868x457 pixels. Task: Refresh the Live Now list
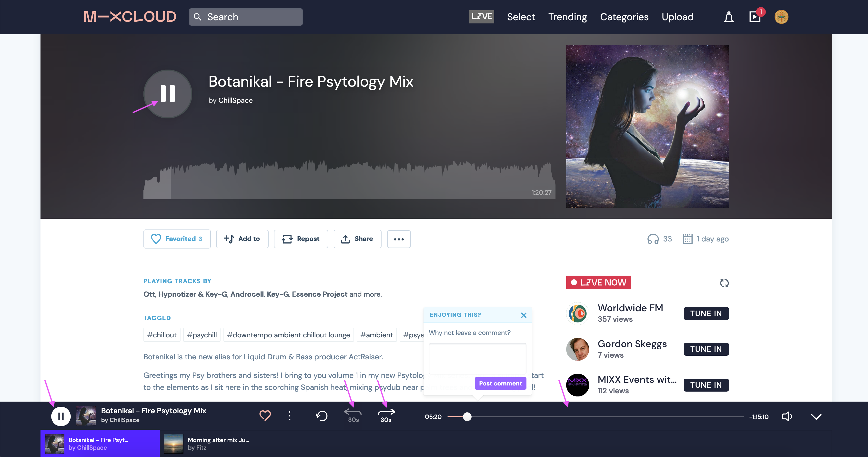click(x=724, y=283)
